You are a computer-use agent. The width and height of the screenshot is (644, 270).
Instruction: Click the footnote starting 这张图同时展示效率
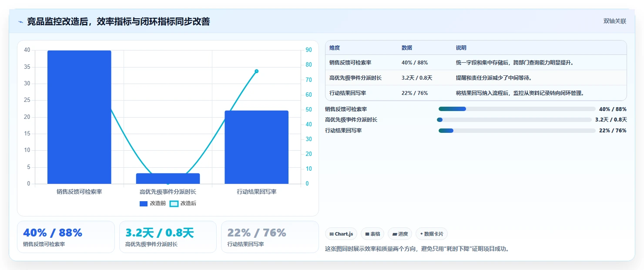pyautogui.click(x=417, y=249)
